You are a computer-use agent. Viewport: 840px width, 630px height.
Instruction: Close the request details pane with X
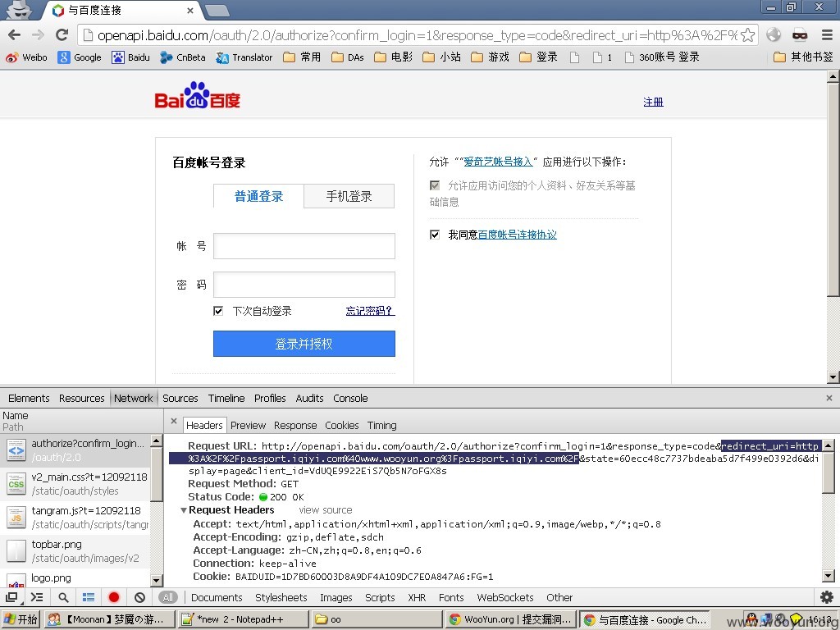pos(174,422)
